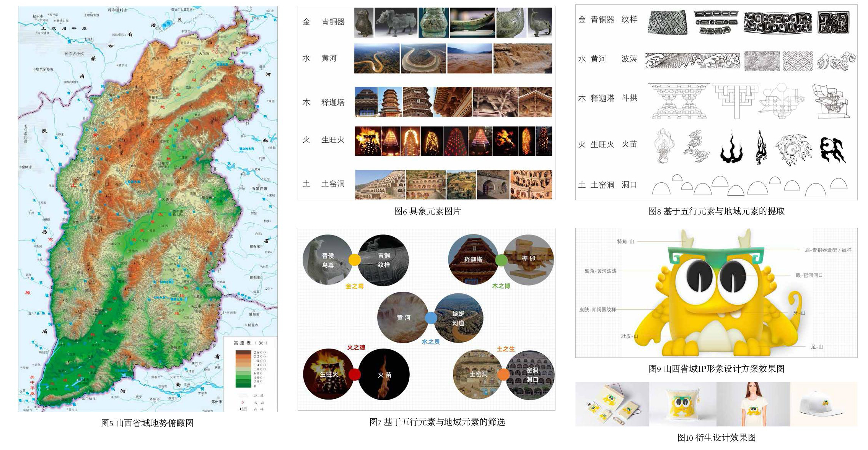Open the mascot pillow mockup thumbnail

pos(683,404)
